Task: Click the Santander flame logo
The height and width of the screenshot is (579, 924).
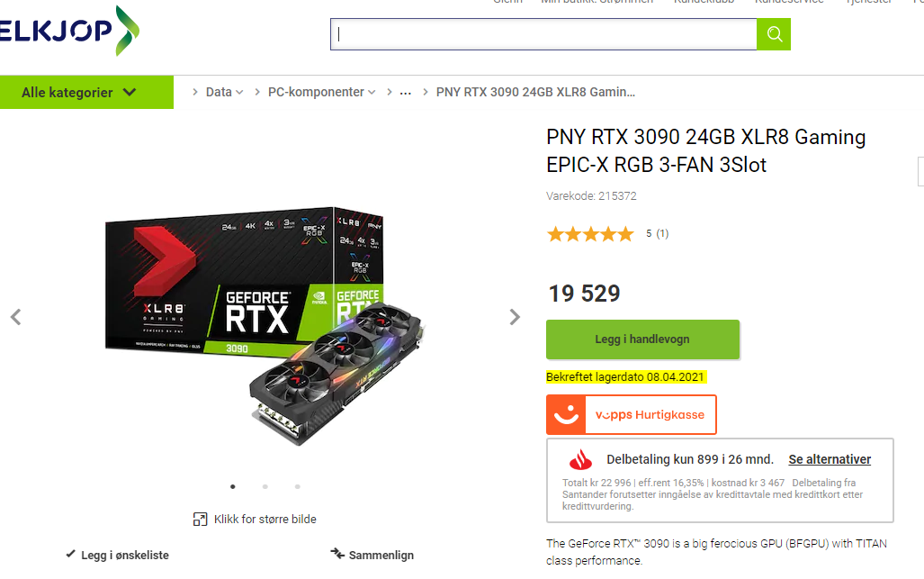Action: (x=581, y=459)
